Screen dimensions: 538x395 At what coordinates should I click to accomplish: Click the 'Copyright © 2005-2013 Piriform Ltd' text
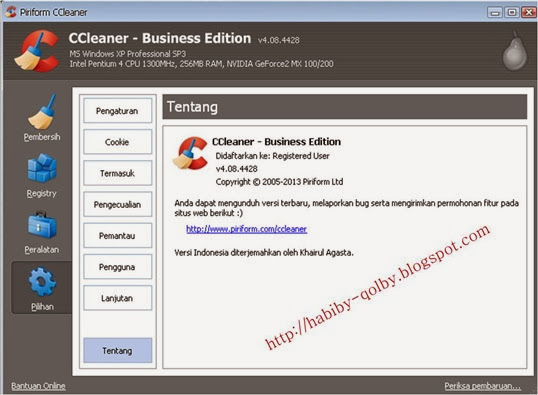(279, 182)
